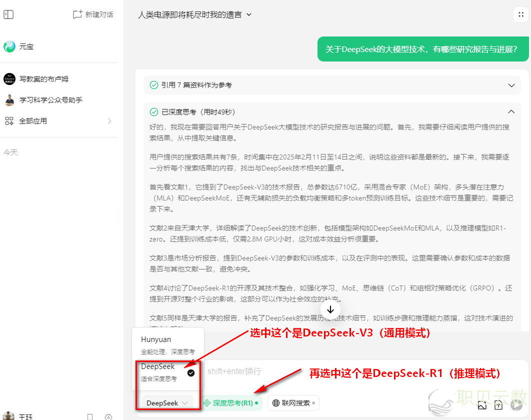Click the globe icon in 联网搜索
The height and width of the screenshot is (420, 531).
[276, 403]
